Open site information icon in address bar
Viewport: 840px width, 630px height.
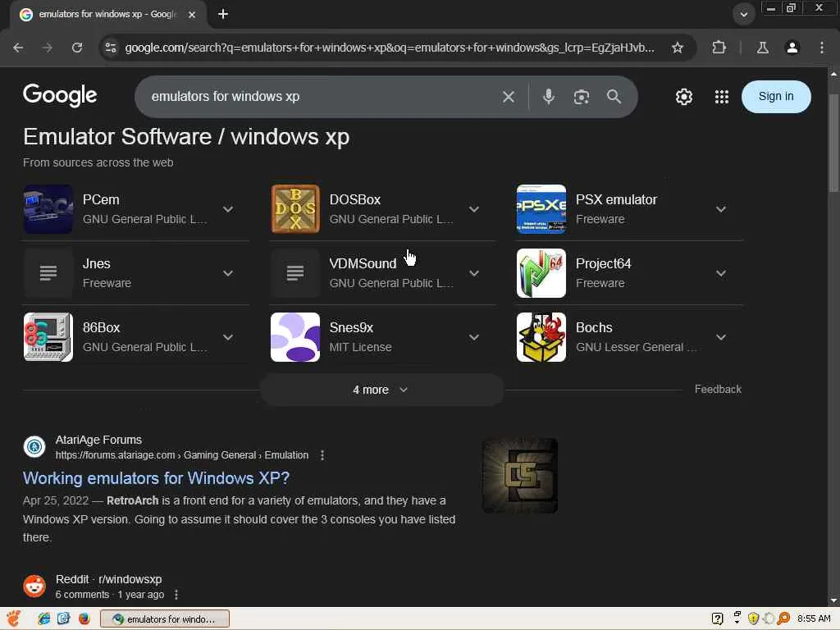111,48
